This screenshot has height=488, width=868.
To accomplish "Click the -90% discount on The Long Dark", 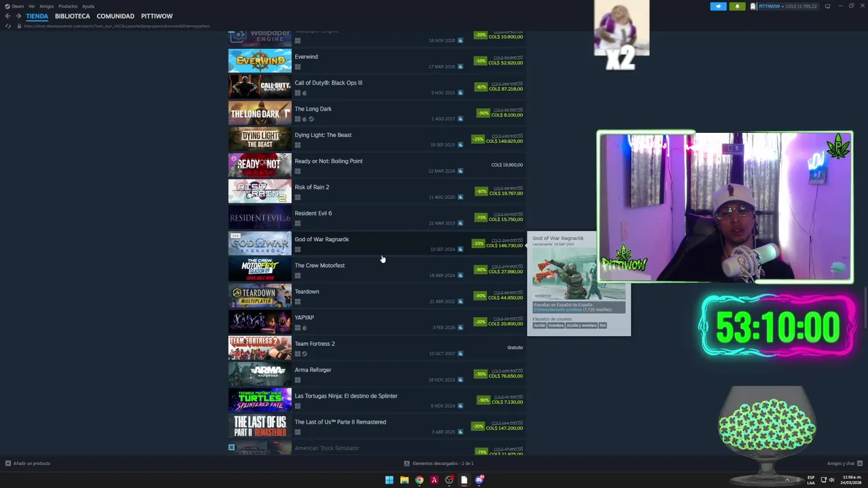I will click(x=483, y=113).
